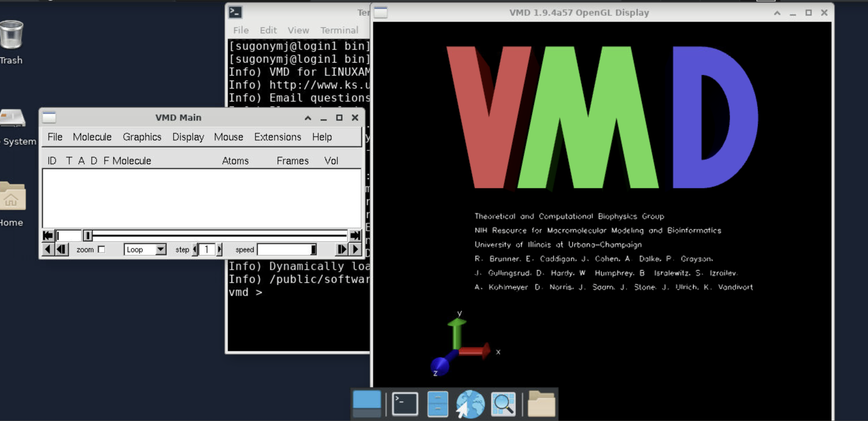Viewport: 868px width, 421px height.
Task: Increase the step value with right arrow
Action: click(219, 250)
